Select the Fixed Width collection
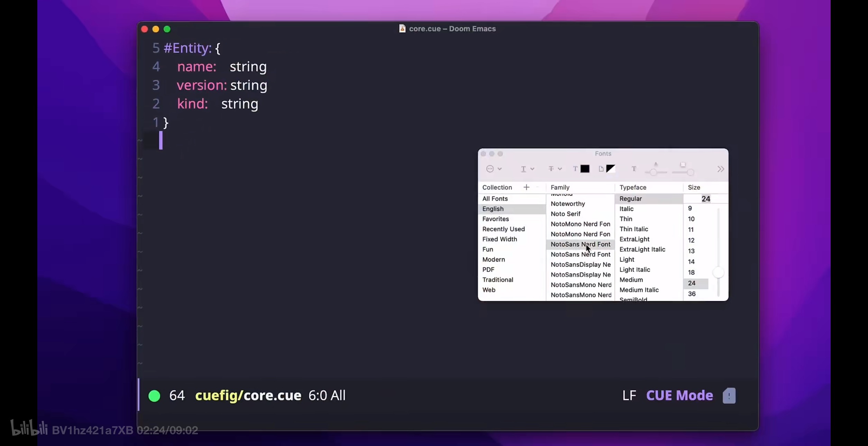This screenshot has width=868, height=446. [x=512, y=239]
